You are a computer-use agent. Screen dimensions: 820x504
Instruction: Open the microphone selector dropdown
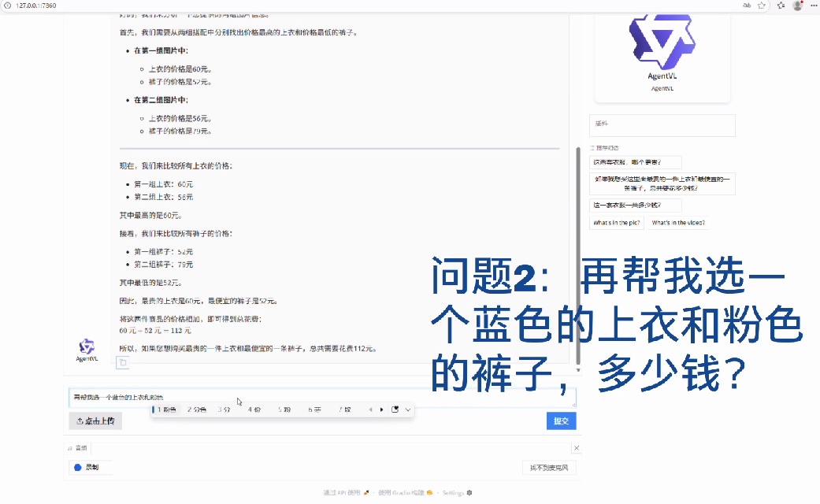click(x=548, y=468)
